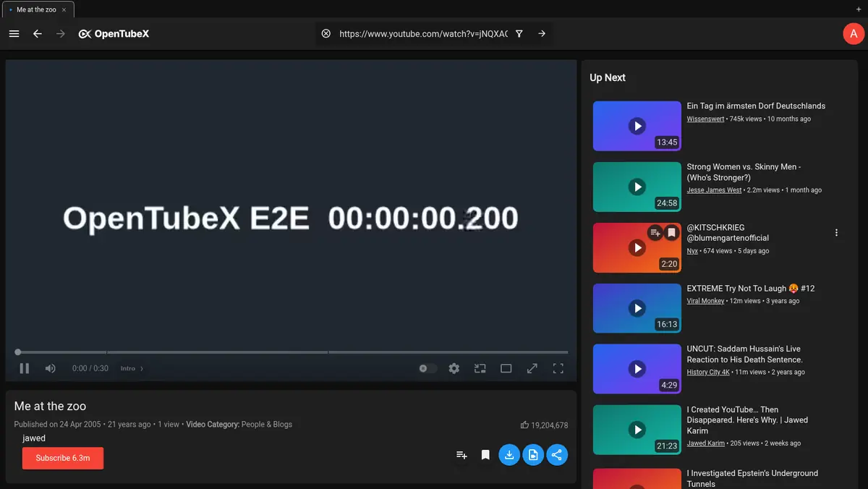
Task: Open the hamburger main menu
Action: 14,34
